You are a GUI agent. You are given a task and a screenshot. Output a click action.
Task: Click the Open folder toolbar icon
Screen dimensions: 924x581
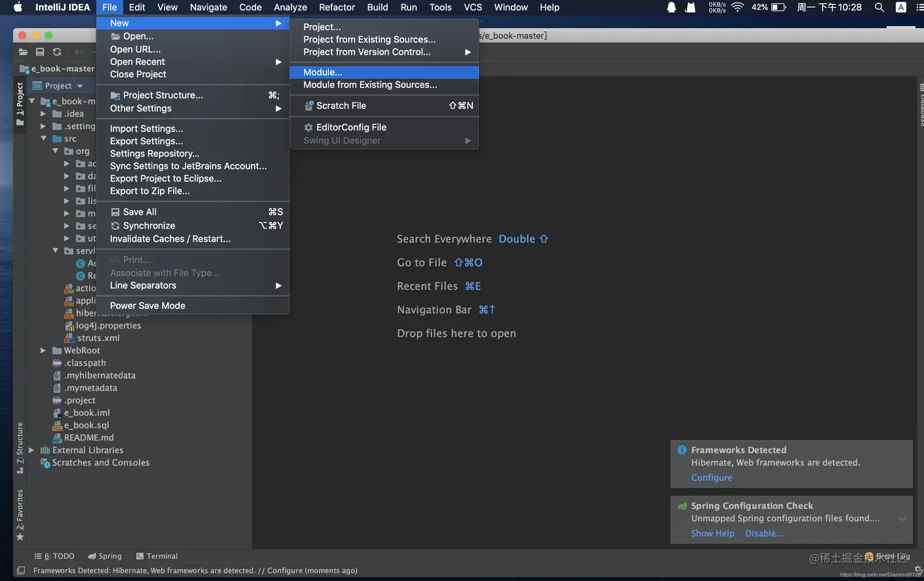(x=23, y=52)
